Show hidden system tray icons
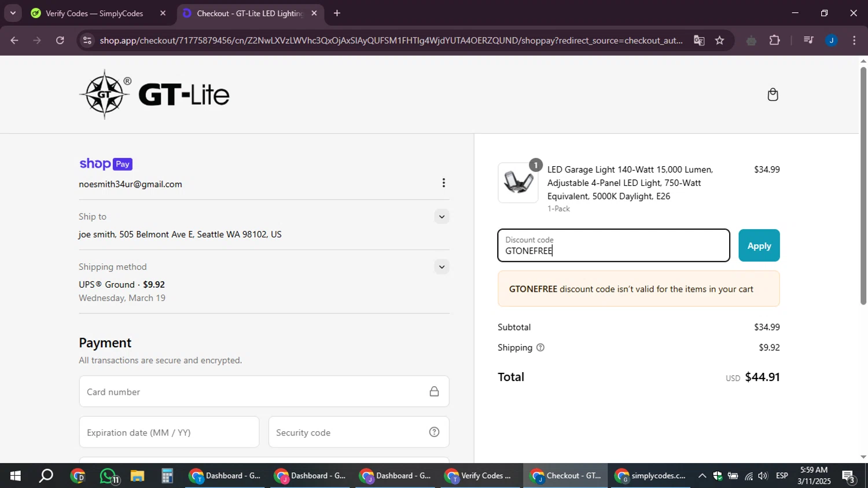 pos(702,476)
